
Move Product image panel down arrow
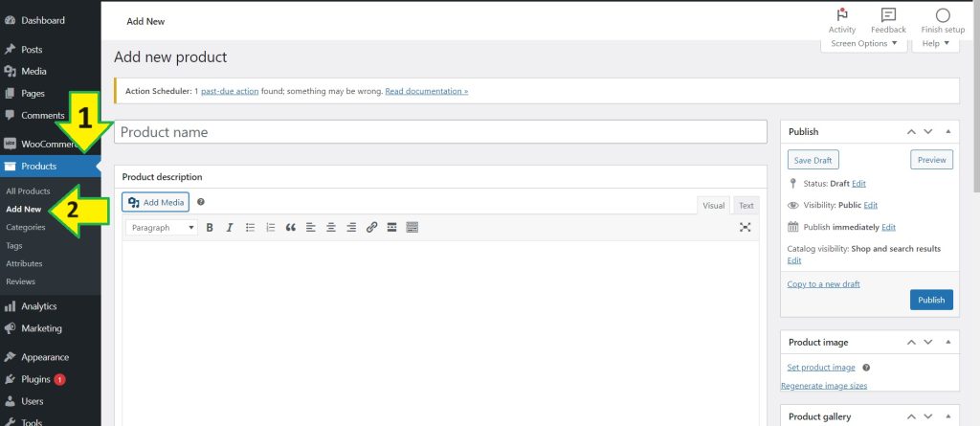pyautogui.click(x=928, y=342)
